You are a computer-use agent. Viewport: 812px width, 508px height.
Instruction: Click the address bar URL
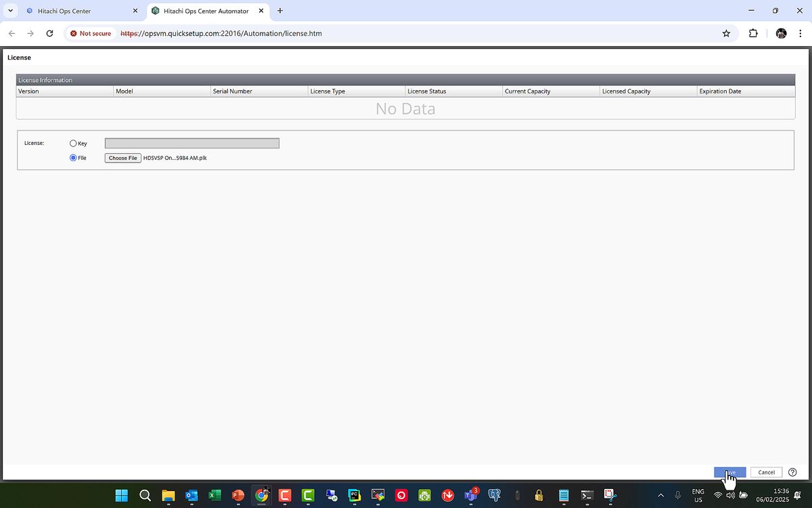pos(221,33)
